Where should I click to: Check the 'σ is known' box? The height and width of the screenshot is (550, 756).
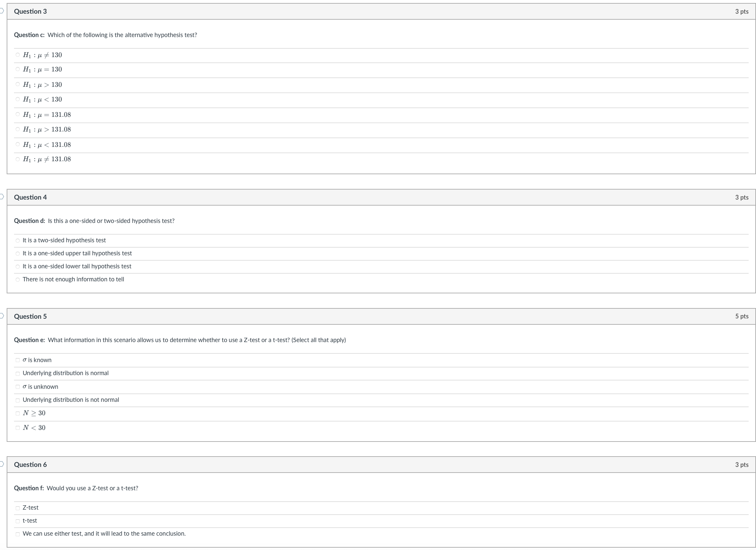18,360
